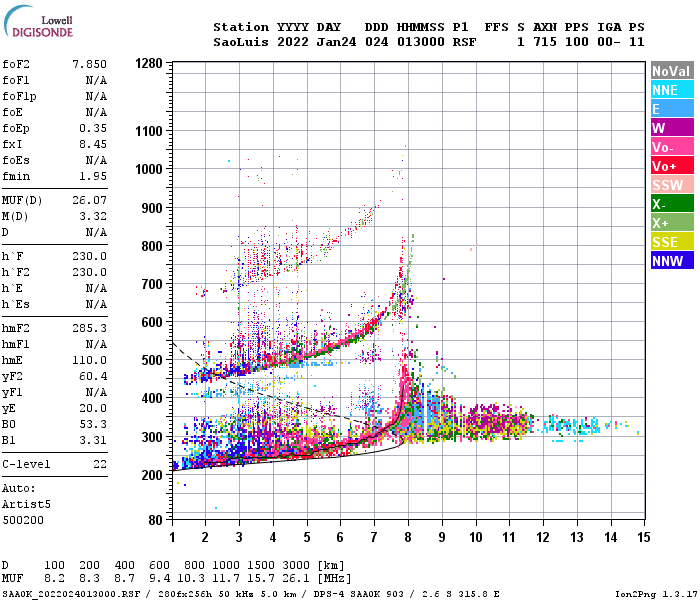Click the M(D) value 3.32
Image resolution: width=700 pixels, height=600 pixels.
click(93, 216)
